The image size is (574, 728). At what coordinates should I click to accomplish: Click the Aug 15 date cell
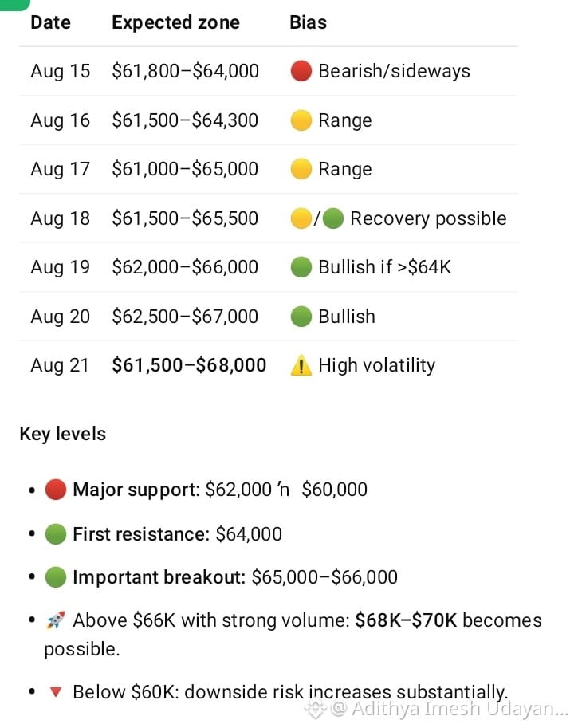coord(61,71)
